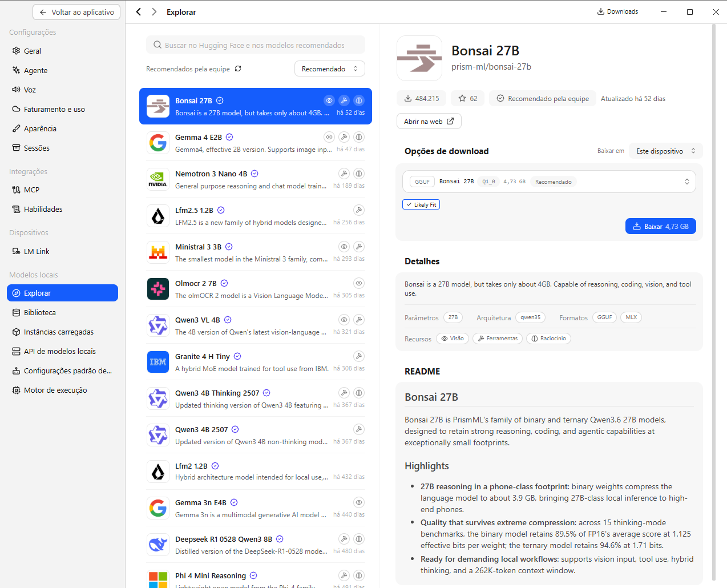Click tool-use icon on Qwen3 VL 4B
This screenshot has width=727, height=588.
(359, 320)
